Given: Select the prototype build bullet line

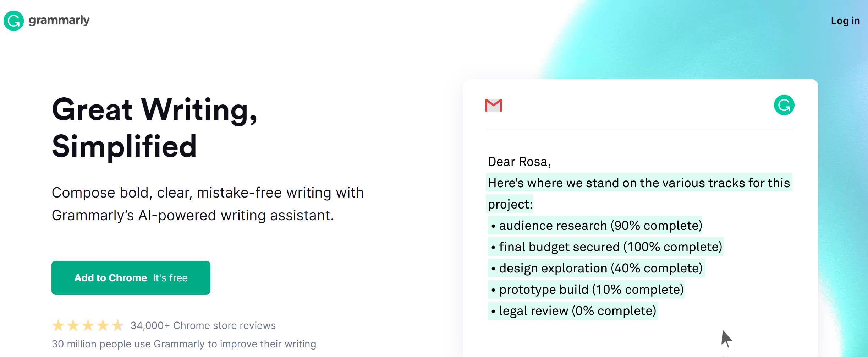Looking at the screenshot, I should (587, 290).
